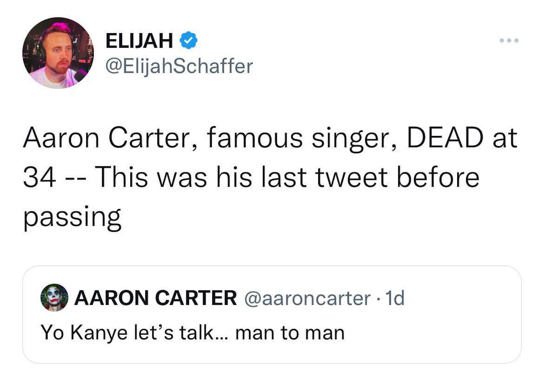Click "Aaron Carter" in the main tweet text
Screen dimensions: 544x392
pyautogui.click(x=106, y=138)
